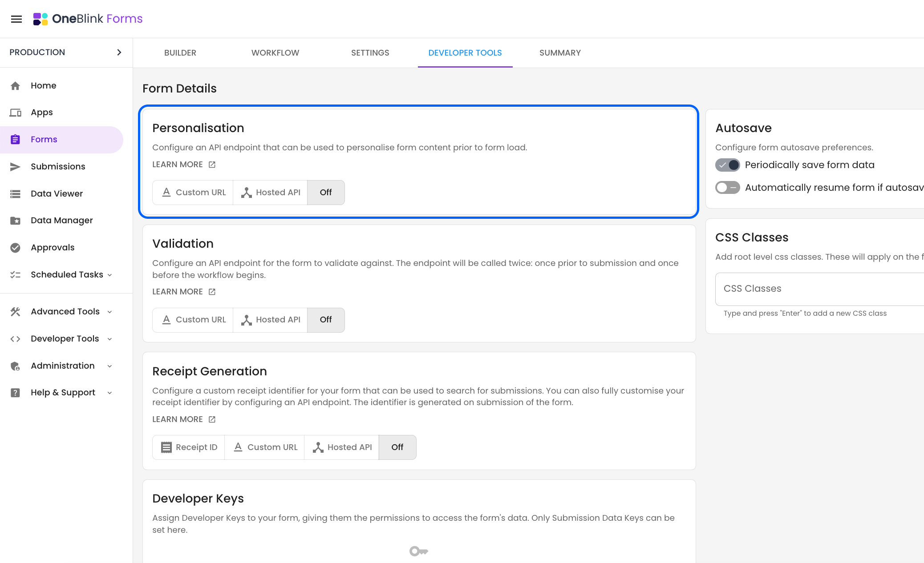Click the CSS Classes input field
Screen dimensions: 924x563
tap(819, 289)
